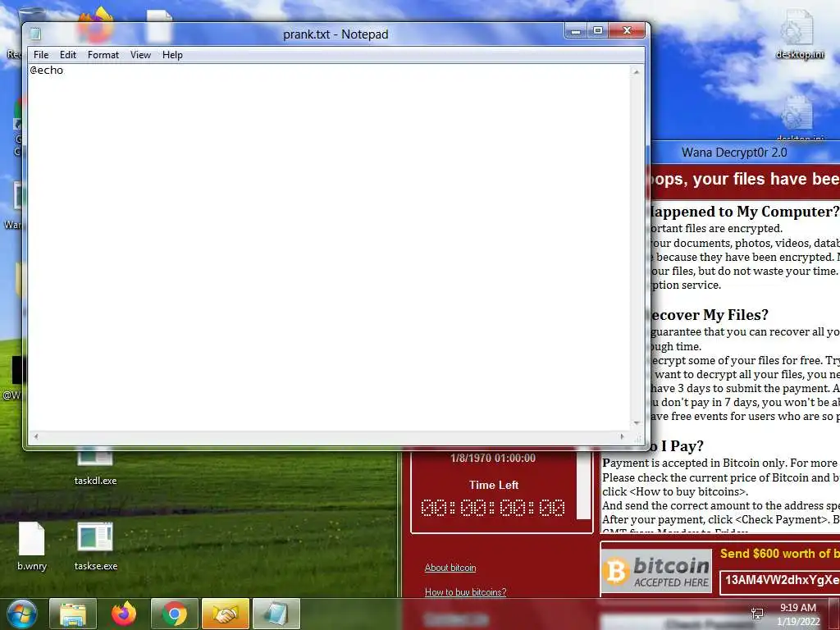
Task: Click the Notepad horizontal scrollbar left arrow
Action: [36, 436]
